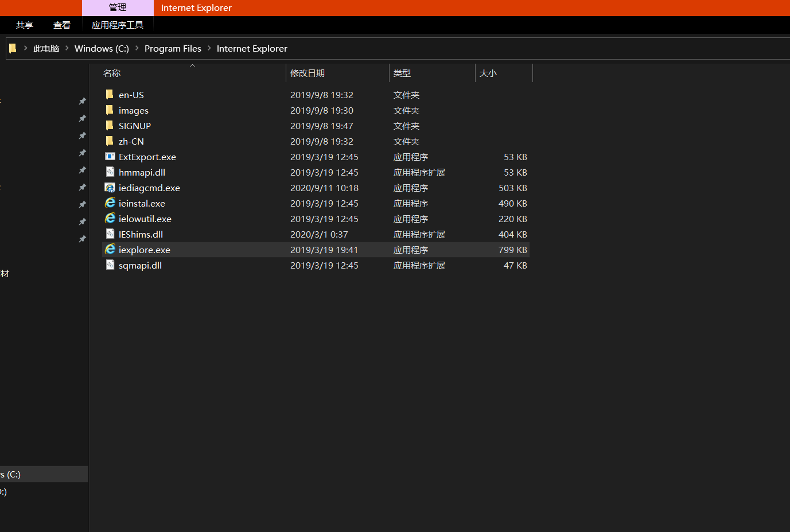Click the 503 KB size value
The image size is (790, 532).
(513, 188)
